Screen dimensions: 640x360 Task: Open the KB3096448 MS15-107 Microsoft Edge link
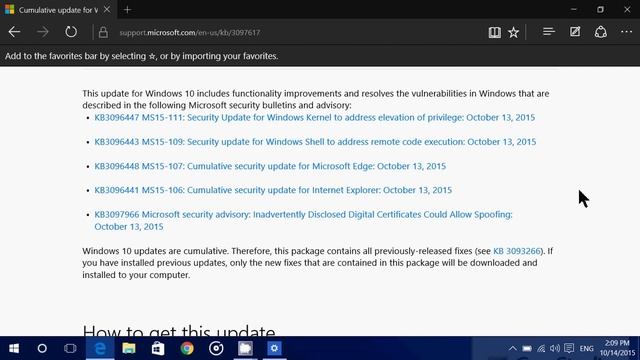[270, 166]
